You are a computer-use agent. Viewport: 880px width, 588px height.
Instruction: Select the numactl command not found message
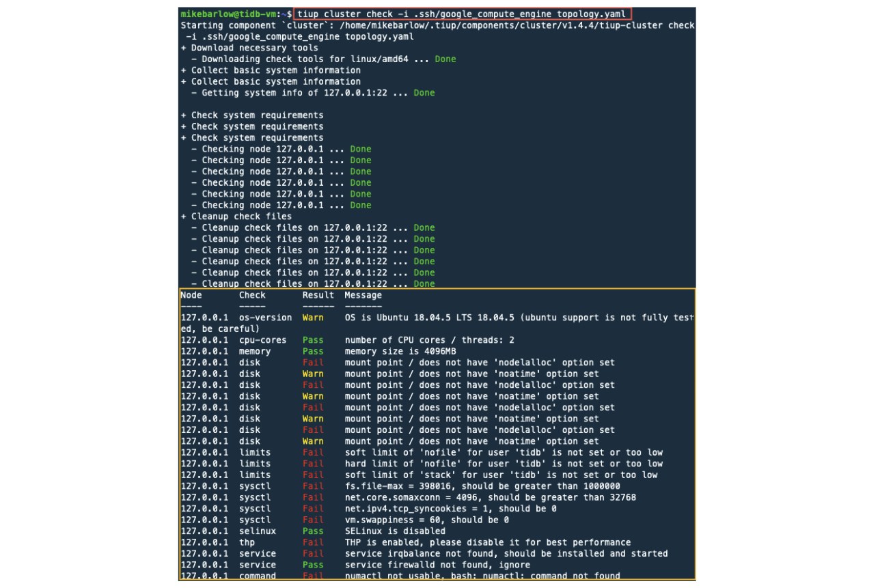[x=478, y=576]
